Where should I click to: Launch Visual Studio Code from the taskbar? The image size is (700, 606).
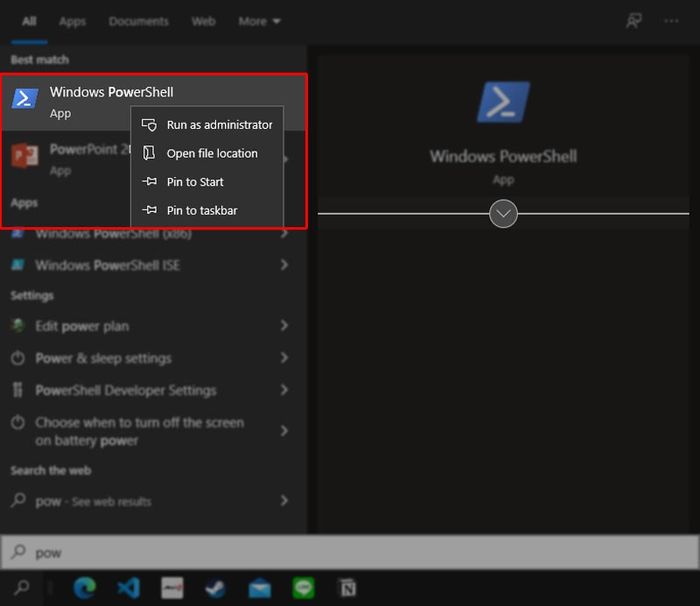coord(129,588)
